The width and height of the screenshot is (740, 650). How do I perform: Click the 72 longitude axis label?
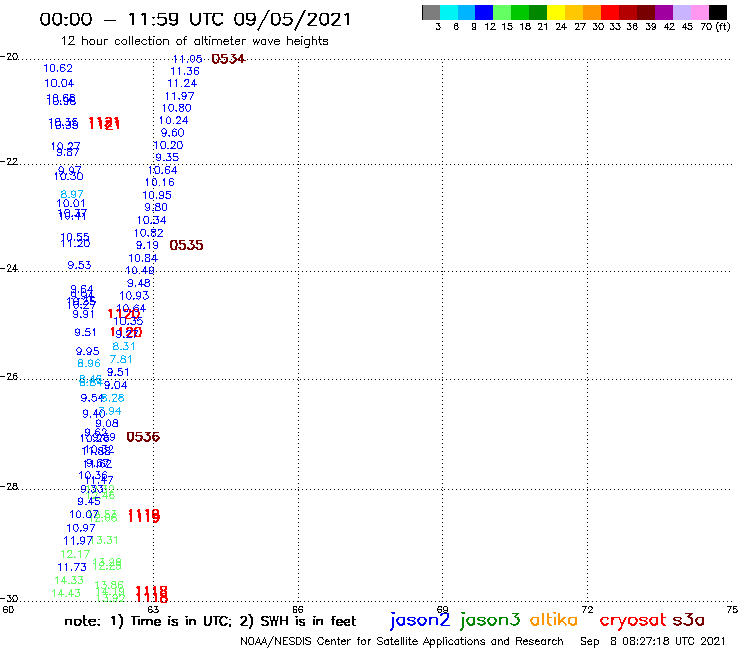click(588, 609)
